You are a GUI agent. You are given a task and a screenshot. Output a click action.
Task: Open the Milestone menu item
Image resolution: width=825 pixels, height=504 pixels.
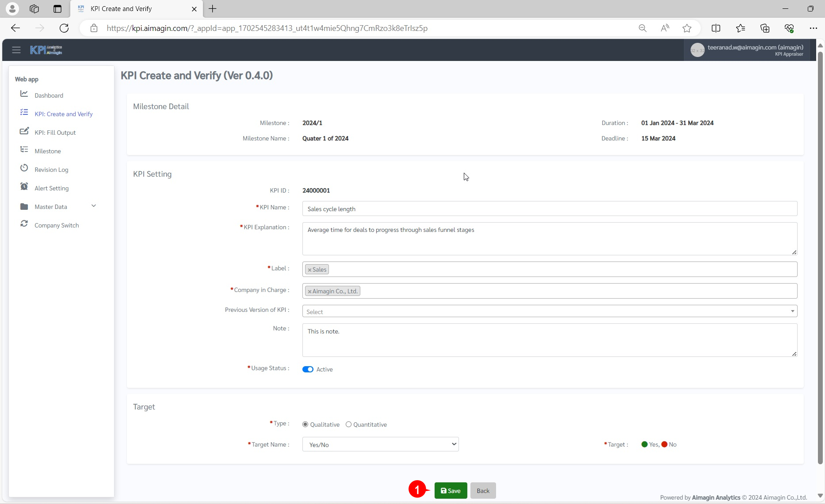(x=48, y=151)
